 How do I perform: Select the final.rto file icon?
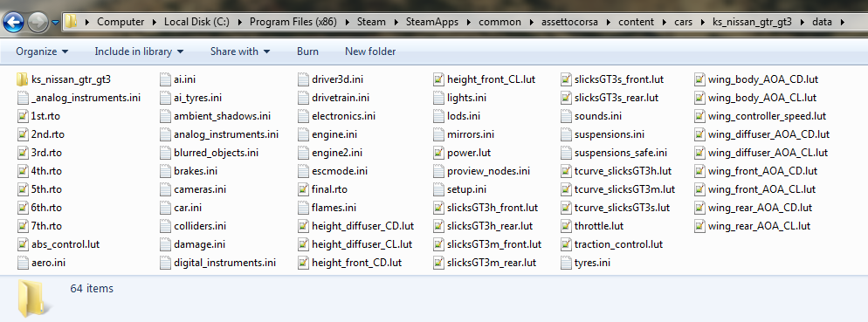[x=303, y=189]
